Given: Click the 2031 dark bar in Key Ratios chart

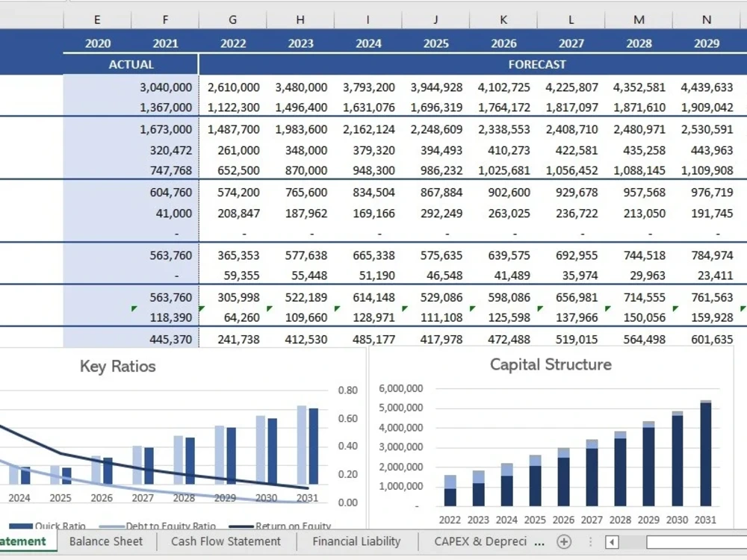Looking at the screenshot, I should coord(314,447).
